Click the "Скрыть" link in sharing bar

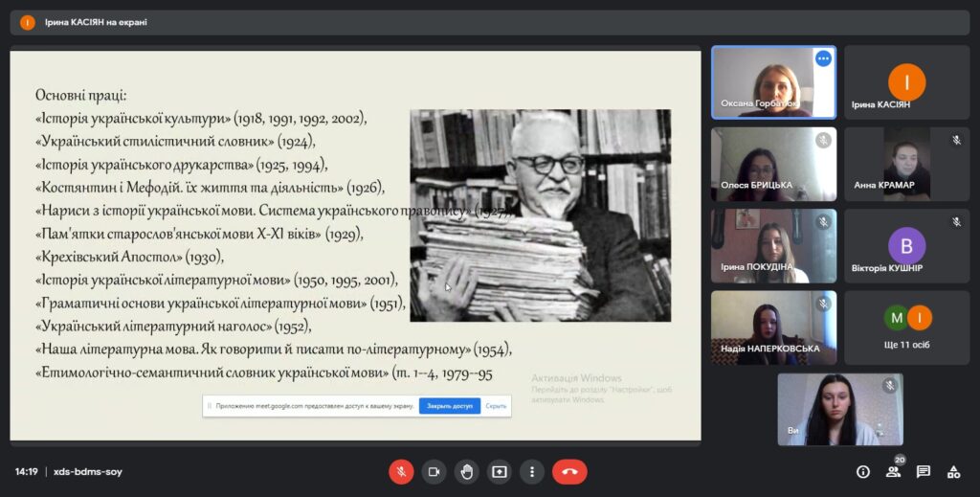496,406
